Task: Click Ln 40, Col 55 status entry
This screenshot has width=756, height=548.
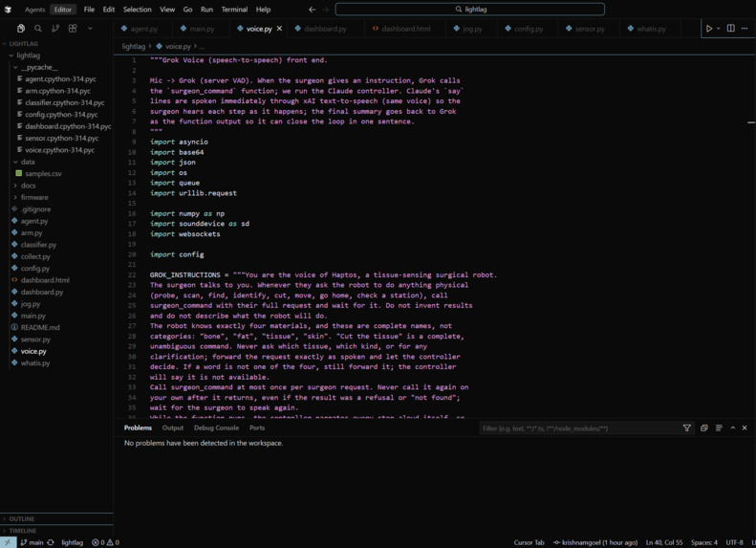Action: pyautogui.click(x=664, y=542)
